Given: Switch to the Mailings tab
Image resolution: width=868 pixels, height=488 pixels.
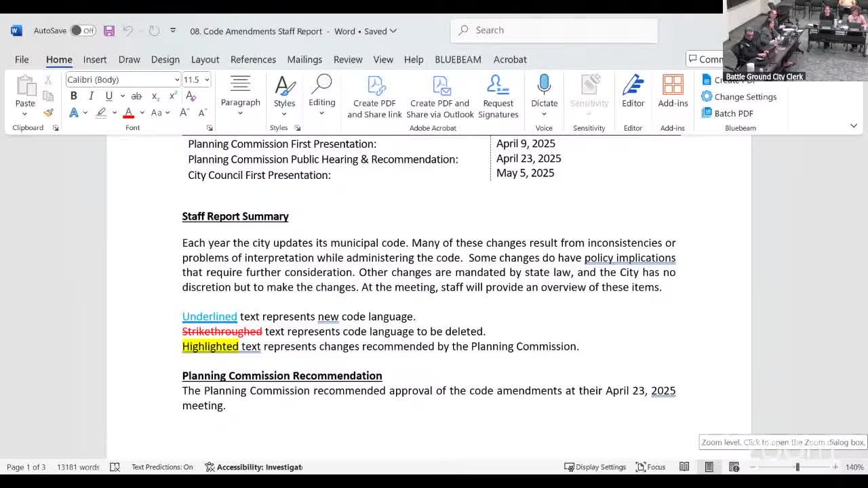Looking at the screenshot, I should [304, 60].
